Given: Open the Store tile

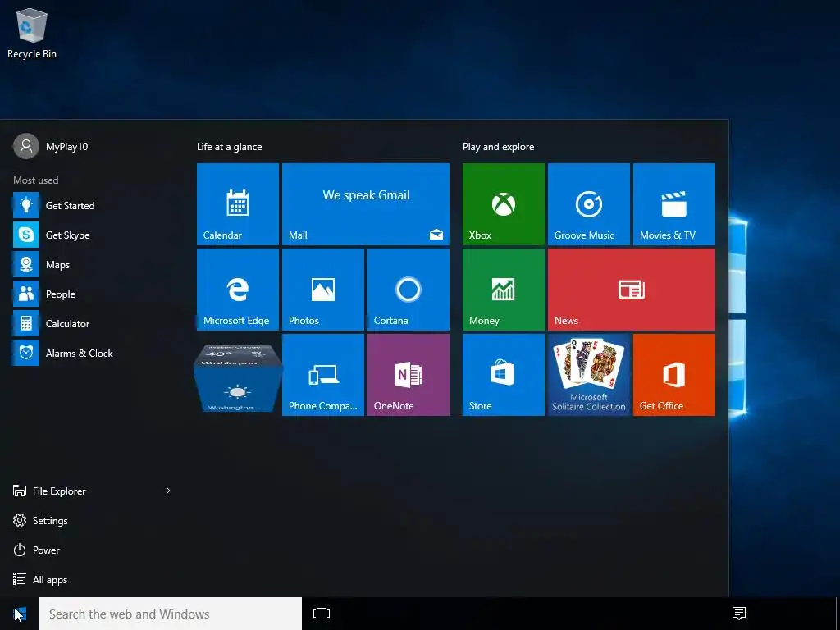Looking at the screenshot, I should pyautogui.click(x=503, y=374).
